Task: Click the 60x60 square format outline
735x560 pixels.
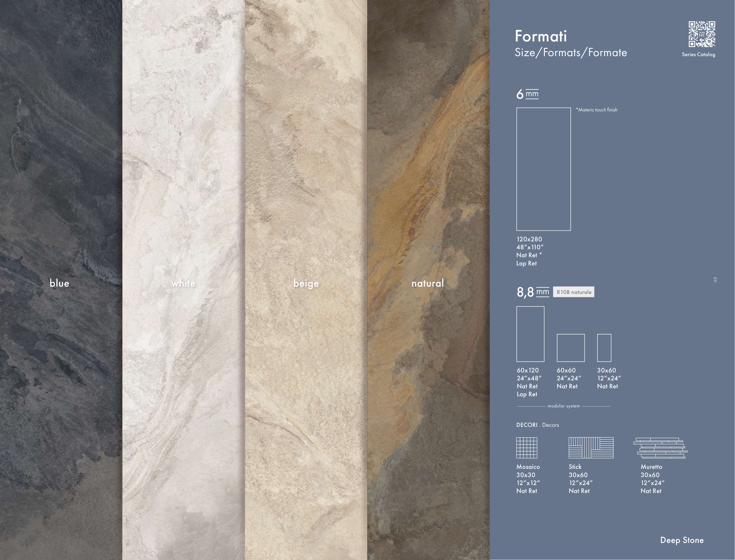Action: [571, 348]
